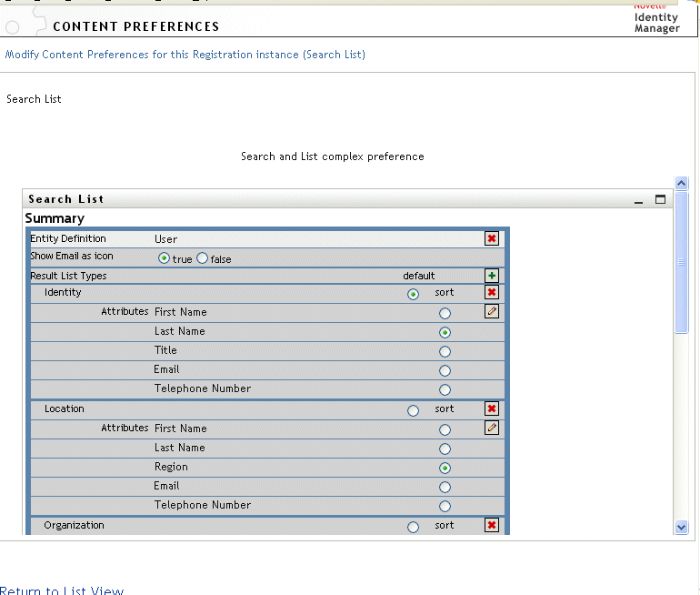
Task: Select Identity as the default list type
Action: coord(413,295)
